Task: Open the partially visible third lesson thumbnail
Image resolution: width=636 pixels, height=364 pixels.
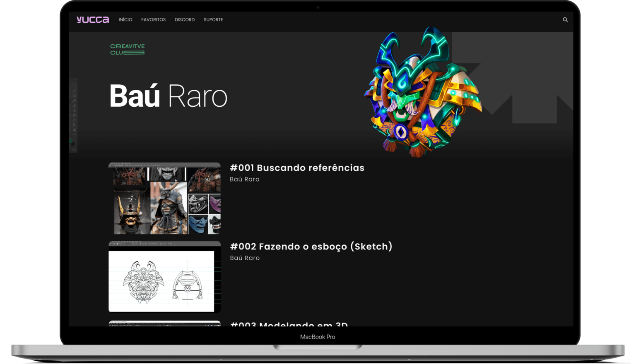Action: tap(164, 323)
